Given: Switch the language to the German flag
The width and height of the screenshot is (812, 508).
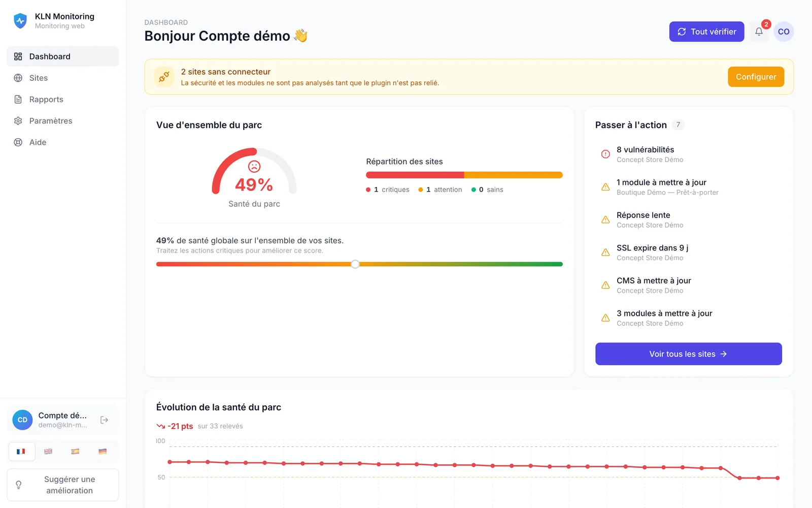Looking at the screenshot, I should (x=103, y=451).
